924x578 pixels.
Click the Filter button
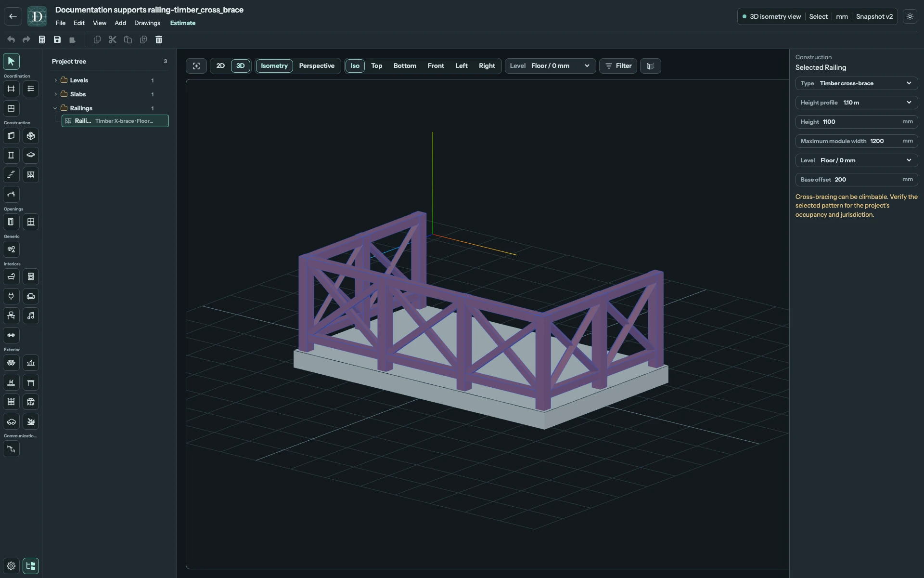618,66
